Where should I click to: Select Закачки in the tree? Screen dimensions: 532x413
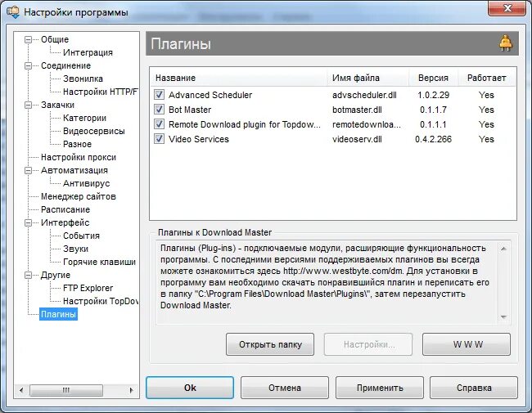point(57,105)
